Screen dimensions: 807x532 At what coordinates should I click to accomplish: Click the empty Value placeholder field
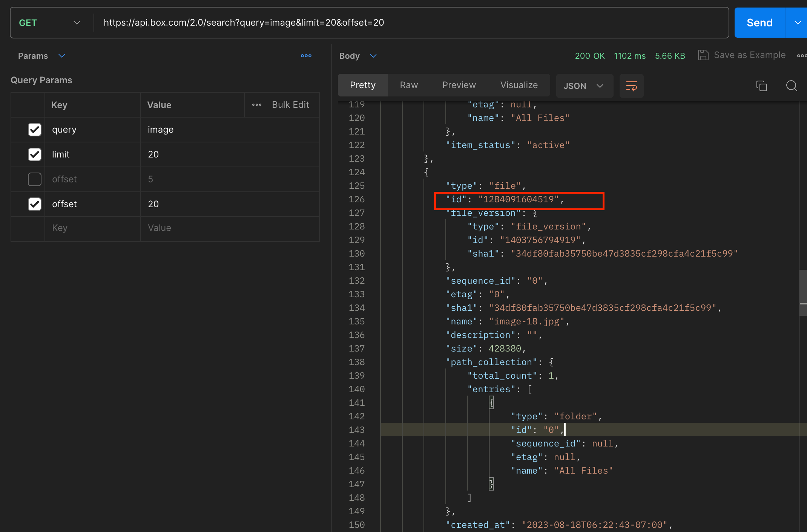[230, 228]
